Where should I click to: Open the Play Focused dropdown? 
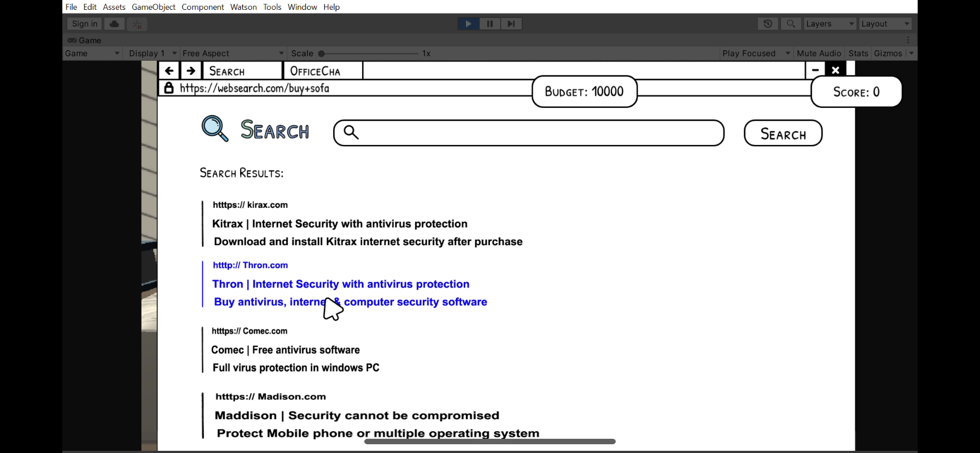coord(756,53)
